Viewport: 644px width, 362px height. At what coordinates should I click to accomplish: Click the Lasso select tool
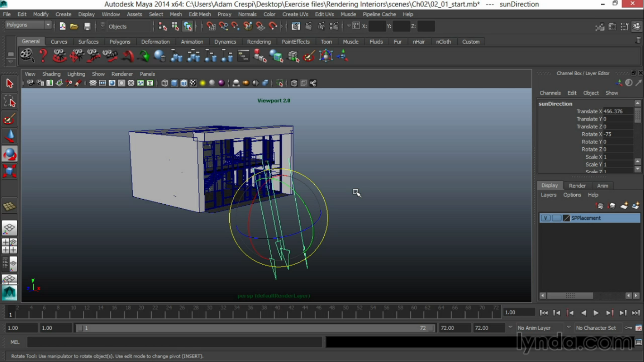(x=10, y=101)
